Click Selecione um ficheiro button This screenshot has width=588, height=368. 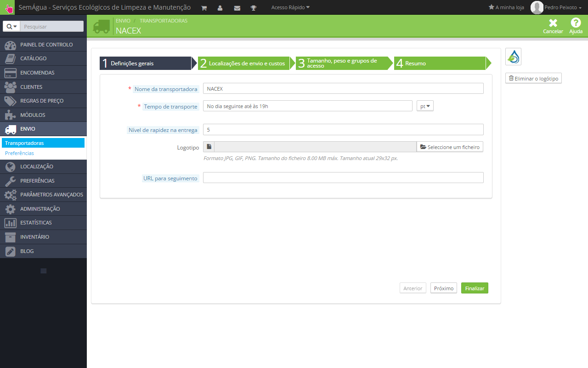(450, 147)
